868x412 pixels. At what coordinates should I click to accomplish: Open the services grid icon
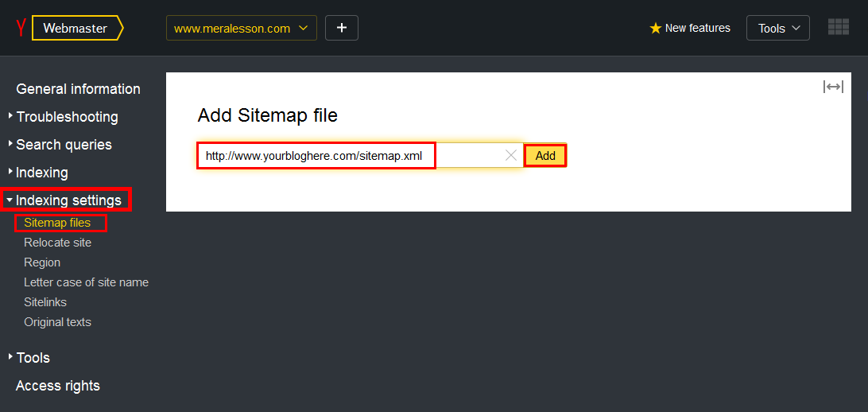click(838, 27)
